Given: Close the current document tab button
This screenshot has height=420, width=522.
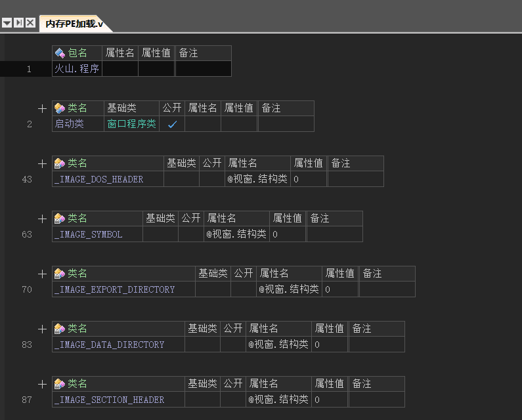Looking at the screenshot, I should click(30, 23).
